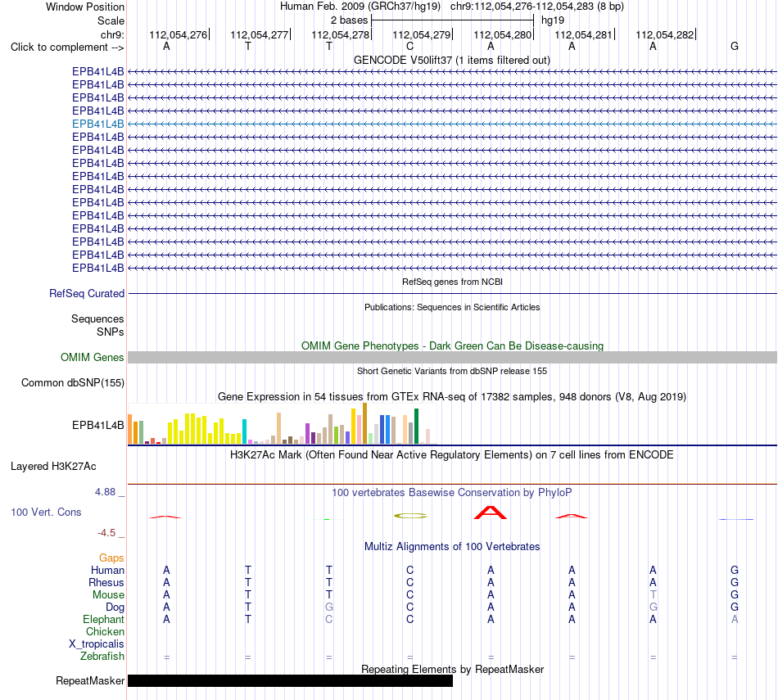Click the chr9: ruler label

tap(112, 34)
